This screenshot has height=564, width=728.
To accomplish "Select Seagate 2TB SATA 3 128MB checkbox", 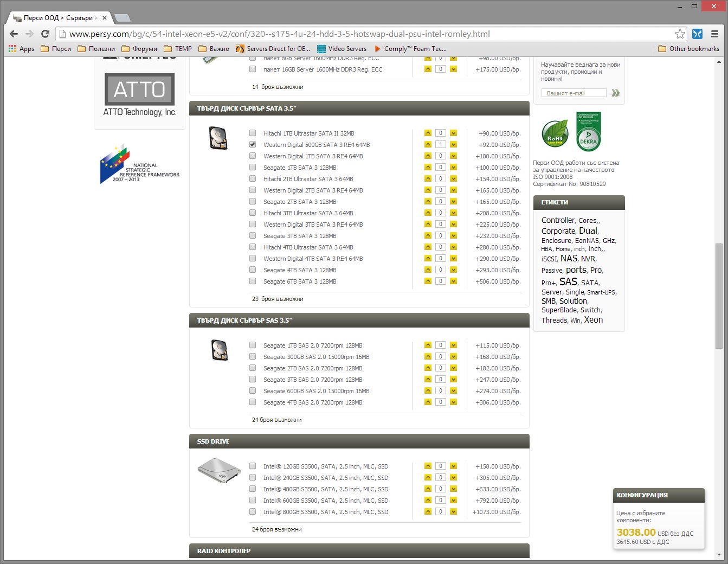I will [x=253, y=201].
